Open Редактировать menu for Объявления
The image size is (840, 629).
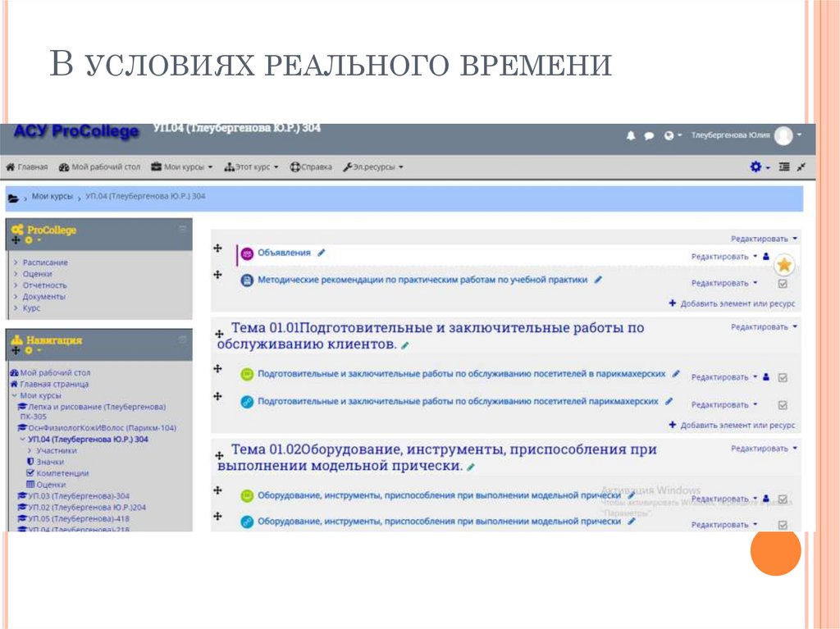[x=724, y=257]
